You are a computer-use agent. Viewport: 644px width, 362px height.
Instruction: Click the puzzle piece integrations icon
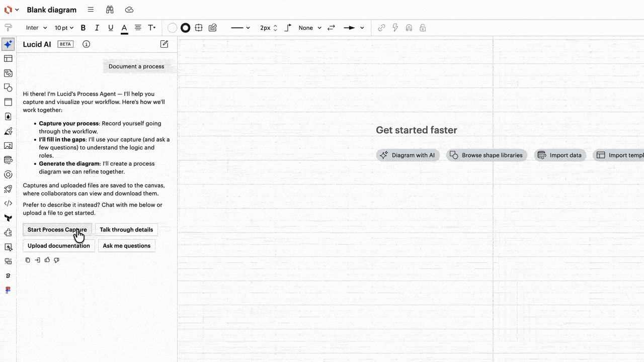(8, 233)
